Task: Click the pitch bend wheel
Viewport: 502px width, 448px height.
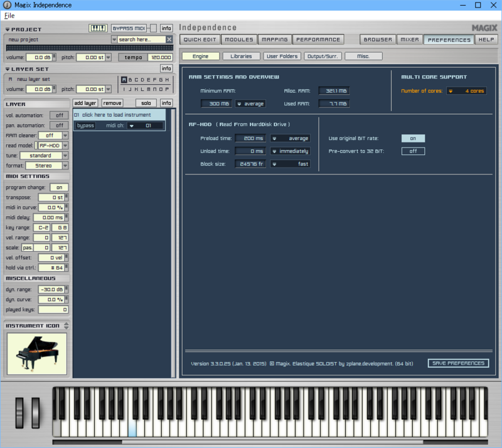Action: pos(19,413)
